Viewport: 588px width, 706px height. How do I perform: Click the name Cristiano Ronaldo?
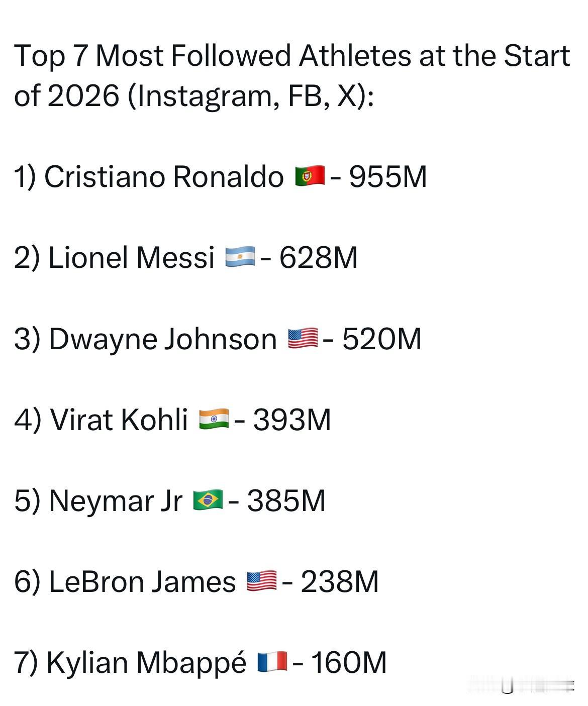pos(164,177)
